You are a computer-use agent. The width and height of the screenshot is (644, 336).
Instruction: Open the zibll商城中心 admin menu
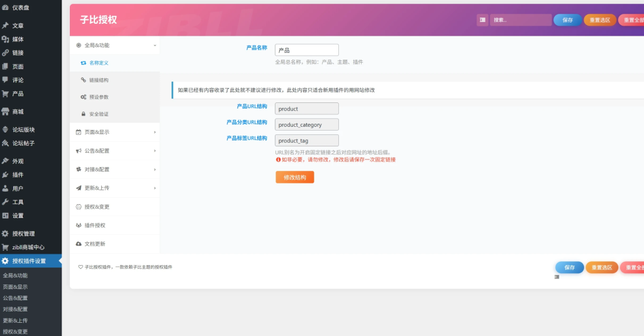coord(31,247)
